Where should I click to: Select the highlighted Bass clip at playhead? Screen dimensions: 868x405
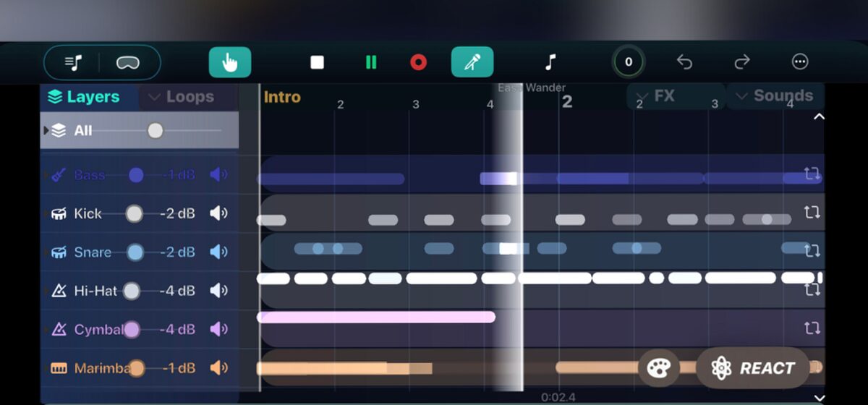click(x=499, y=179)
